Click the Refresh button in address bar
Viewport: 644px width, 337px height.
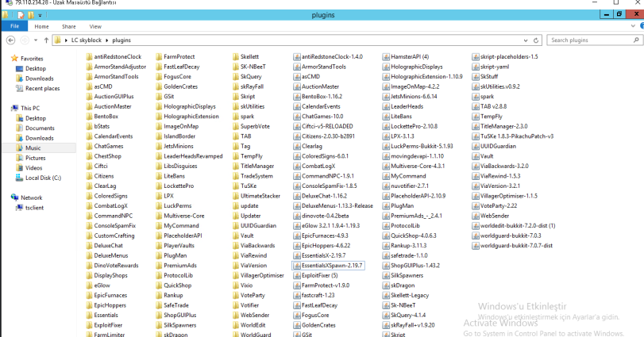click(x=535, y=40)
